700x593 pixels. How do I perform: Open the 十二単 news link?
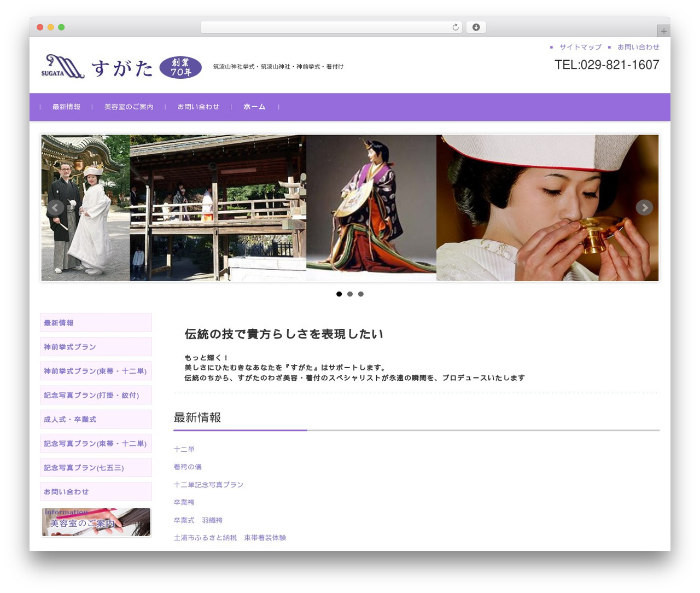(184, 449)
